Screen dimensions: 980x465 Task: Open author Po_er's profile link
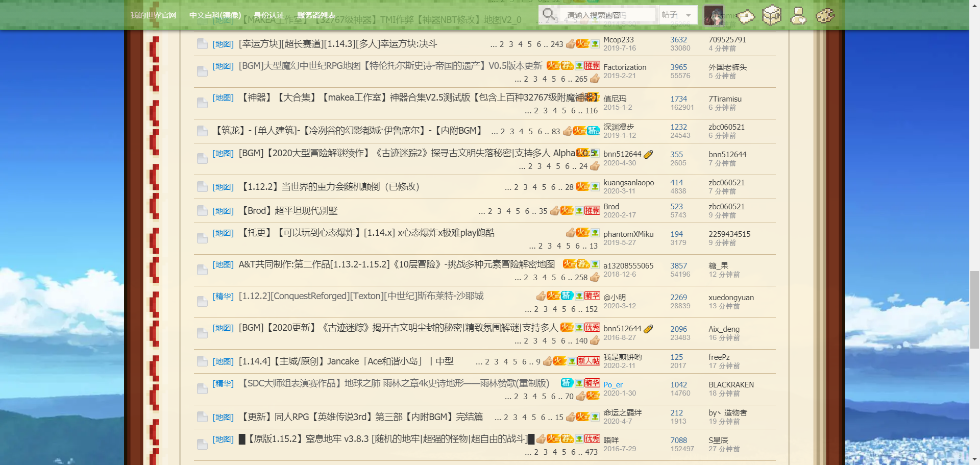click(613, 385)
